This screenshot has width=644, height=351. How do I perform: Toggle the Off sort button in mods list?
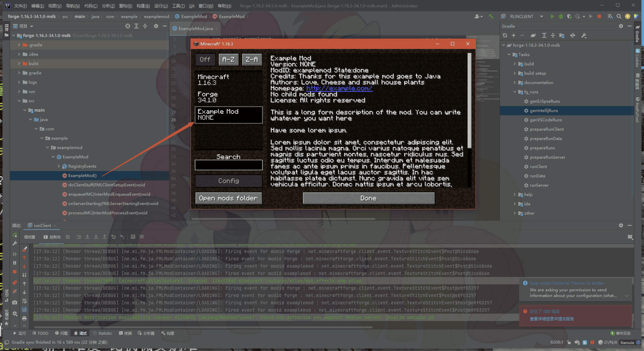[205, 60]
